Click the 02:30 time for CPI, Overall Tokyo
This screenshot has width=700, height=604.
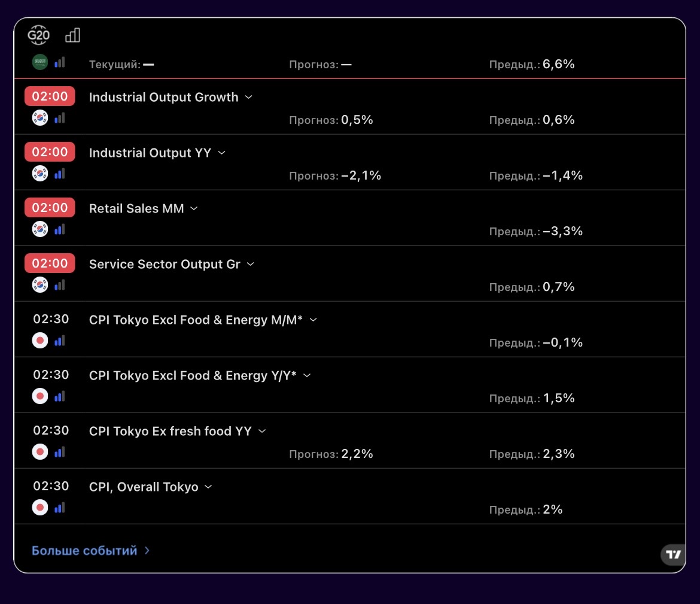pos(51,486)
